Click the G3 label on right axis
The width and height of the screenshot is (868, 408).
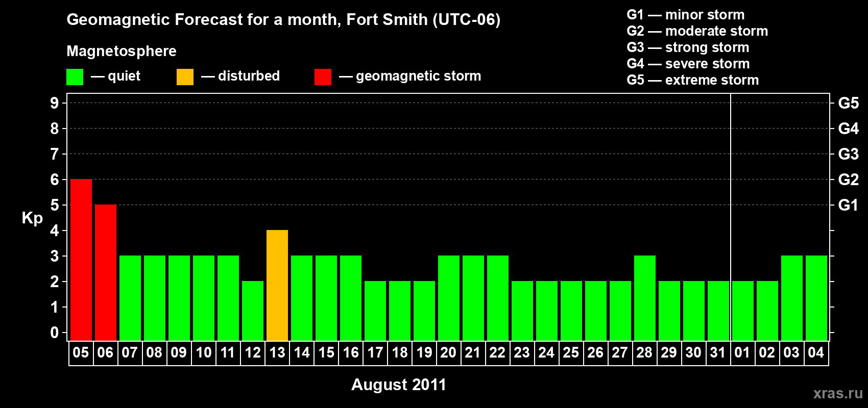pyautogui.click(x=849, y=154)
